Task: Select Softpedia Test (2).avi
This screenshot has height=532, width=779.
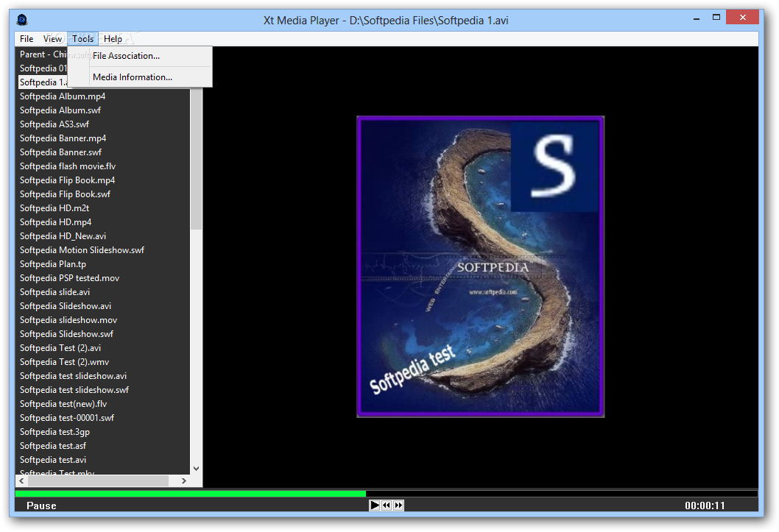Action: click(60, 348)
